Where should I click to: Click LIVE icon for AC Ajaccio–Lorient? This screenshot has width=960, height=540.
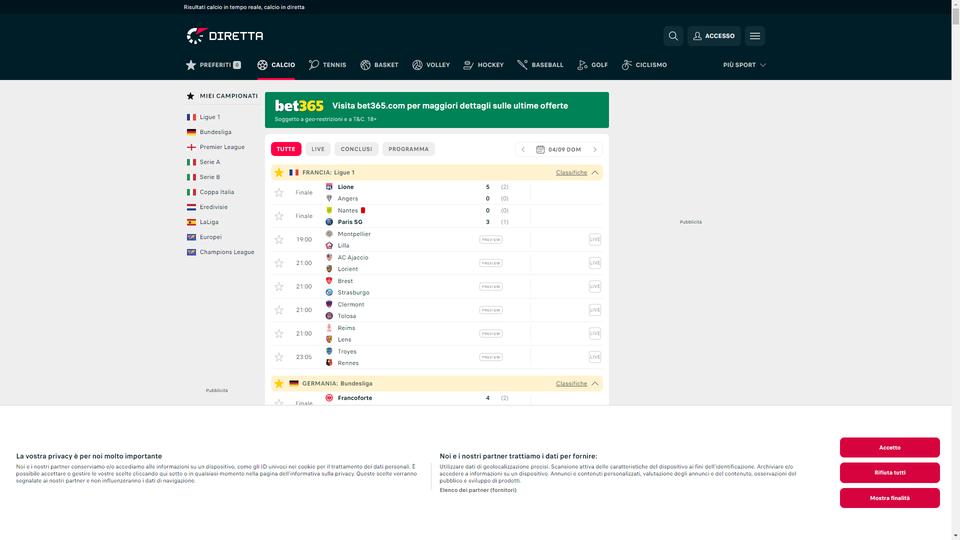pos(594,263)
